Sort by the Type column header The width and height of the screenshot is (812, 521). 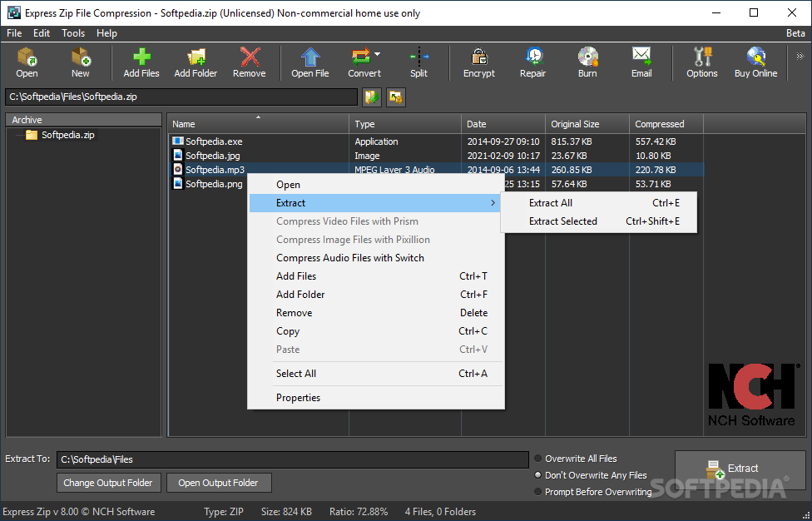tap(405, 124)
